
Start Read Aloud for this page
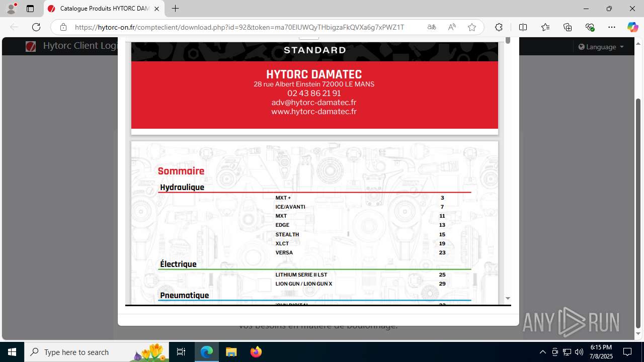452,27
